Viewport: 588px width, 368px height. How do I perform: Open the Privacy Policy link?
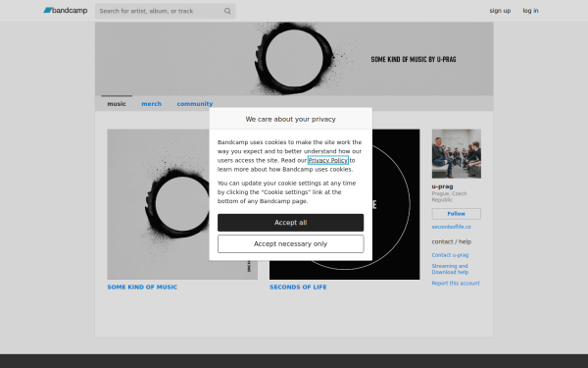point(327,160)
